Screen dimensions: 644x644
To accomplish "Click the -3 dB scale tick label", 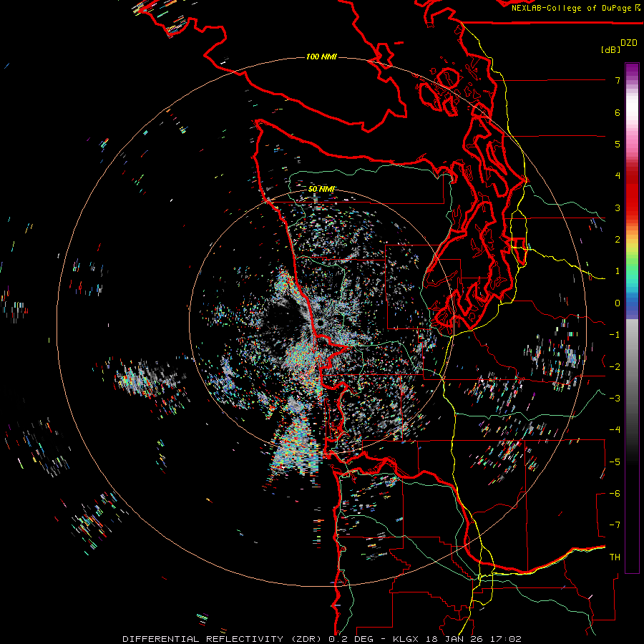I will (615, 398).
